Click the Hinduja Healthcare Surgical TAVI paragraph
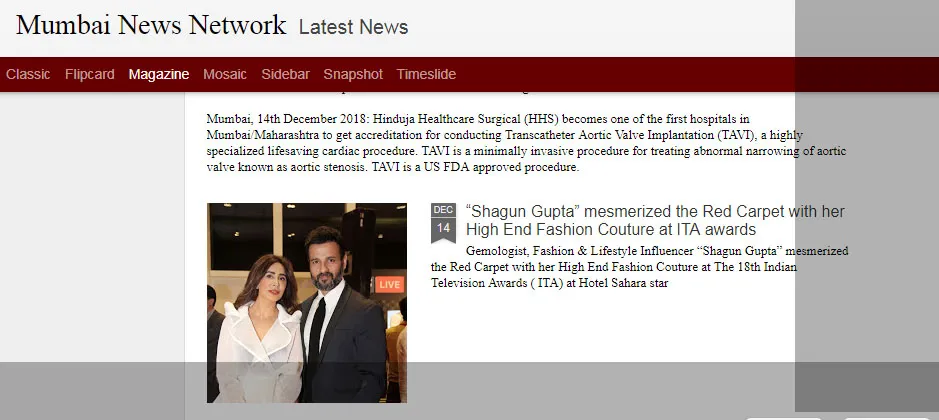The width and height of the screenshot is (939, 420). [x=526, y=143]
